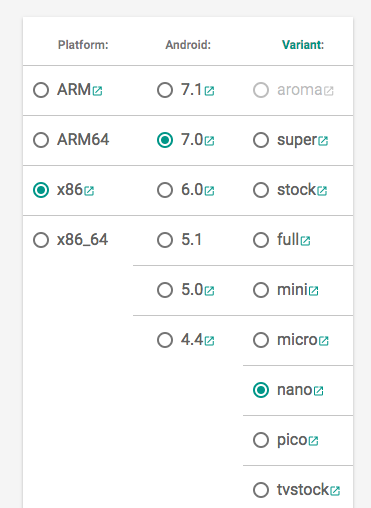Open the external link icon beside stock
This screenshot has width=371, height=508.
point(322,191)
